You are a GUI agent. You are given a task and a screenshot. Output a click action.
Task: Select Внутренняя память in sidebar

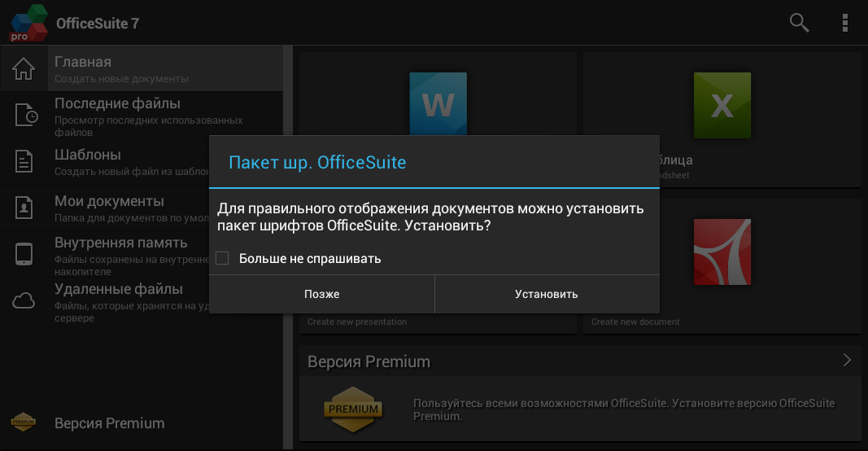(120, 243)
